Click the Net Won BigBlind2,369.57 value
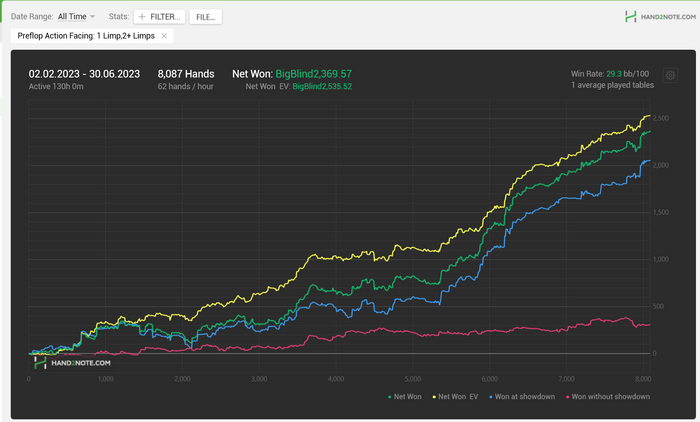700x422 pixels. pyautogui.click(x=313, y=74)
